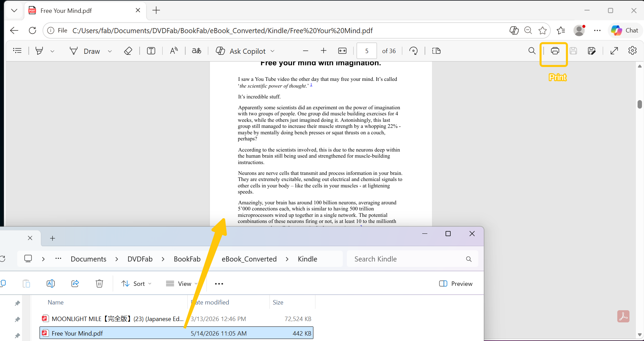
Task: Click the file address bar URL
Action: [222, 31]
